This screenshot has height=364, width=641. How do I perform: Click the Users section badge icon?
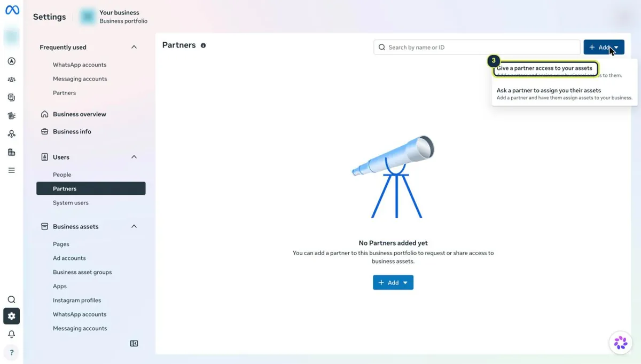(x=45, y=157)
